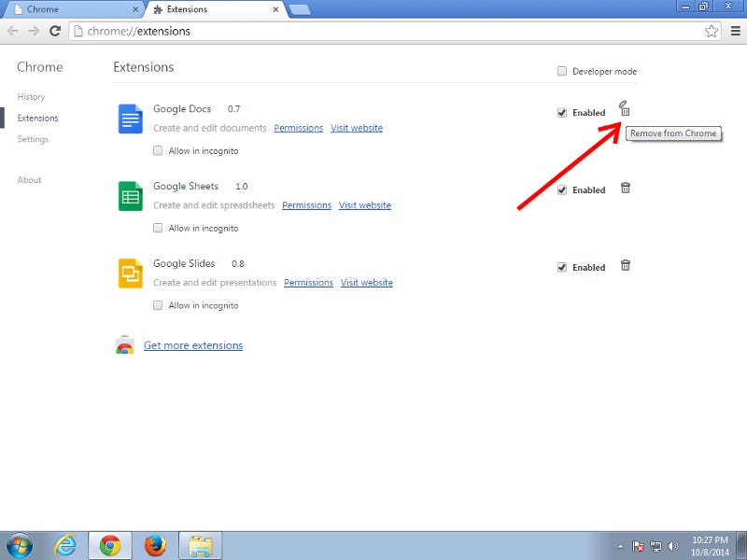This screenshot has height=560, width=747.
Task: View Google Docs Permissions
Action: pyautogui.click(x=298, y=128)
